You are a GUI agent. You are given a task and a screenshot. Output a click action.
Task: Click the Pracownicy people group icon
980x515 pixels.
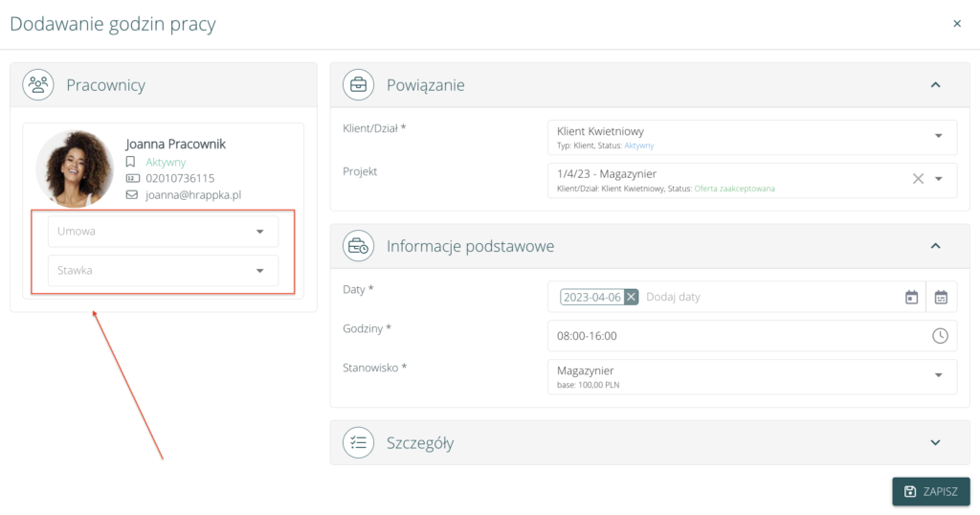tap(39, 84)
